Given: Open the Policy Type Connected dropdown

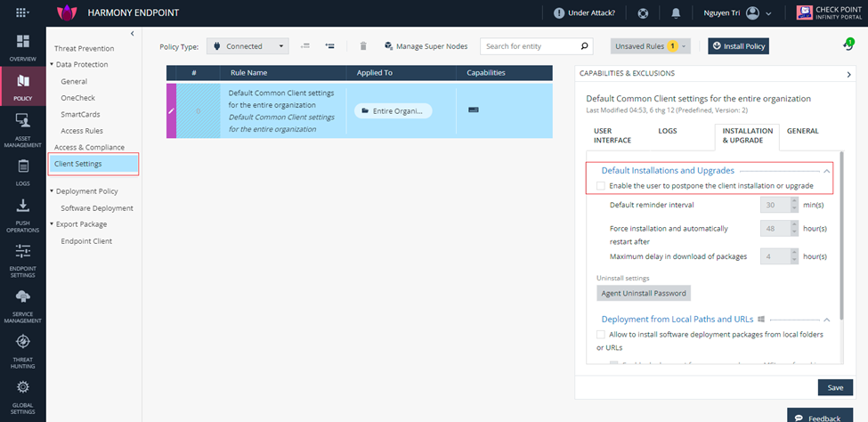Looking at the screenshot, I should pos(248,46).
